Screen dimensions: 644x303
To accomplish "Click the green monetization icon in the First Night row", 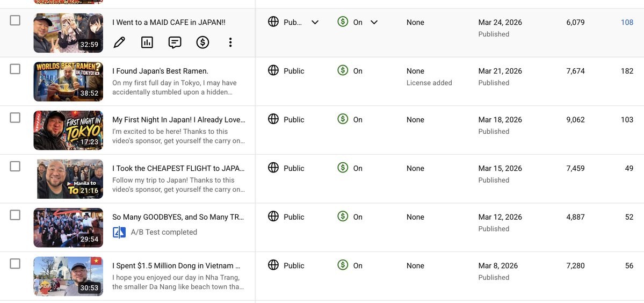I will (343, 119).
